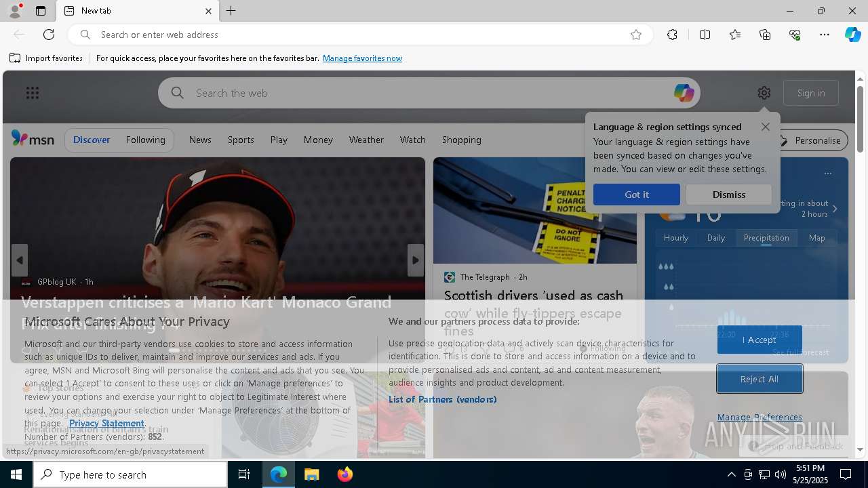This screenshot has height=488, width=868.
Task: Open the Watch menu item
Action: click(x=413, y=140)
